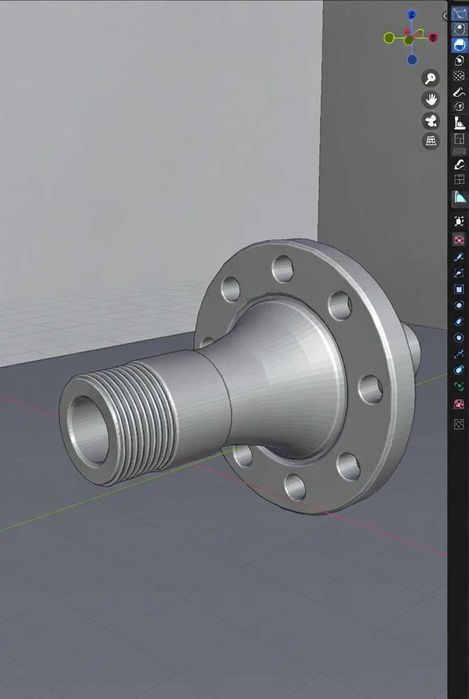
Task: Click the green Y axis circle on gizmo
Action: pos(389,38)
